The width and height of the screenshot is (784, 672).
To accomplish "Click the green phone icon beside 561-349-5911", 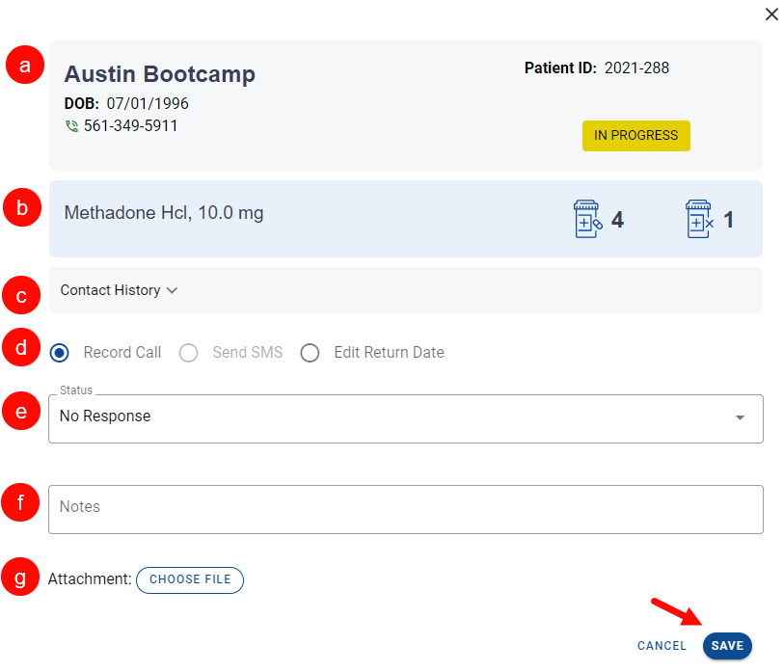I will pos(71,126).
